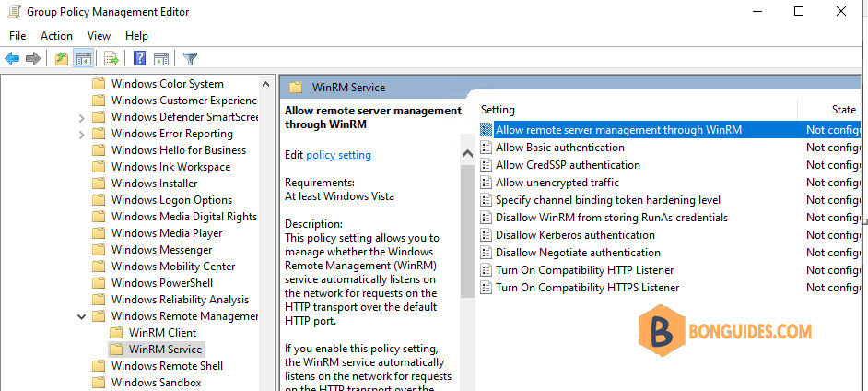
Task: Click the Filter funnel toolbar icon
Action: point(191,59)
